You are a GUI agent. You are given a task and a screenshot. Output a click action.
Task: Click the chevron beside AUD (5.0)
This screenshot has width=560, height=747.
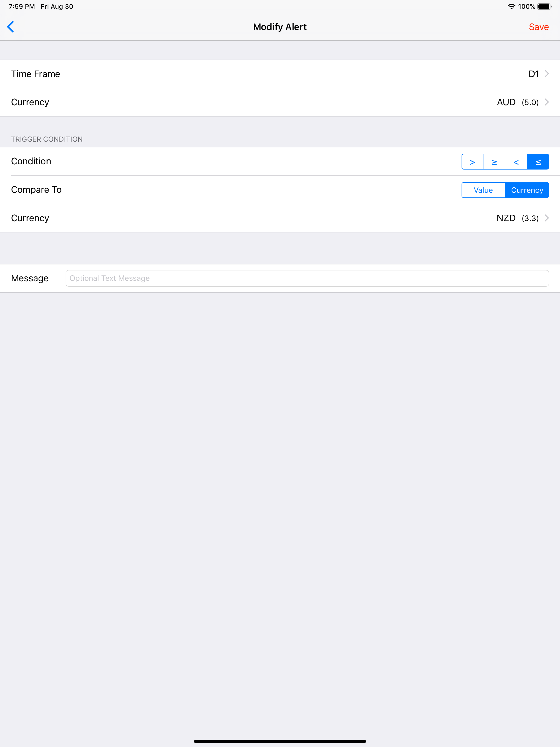pos(547,102)
